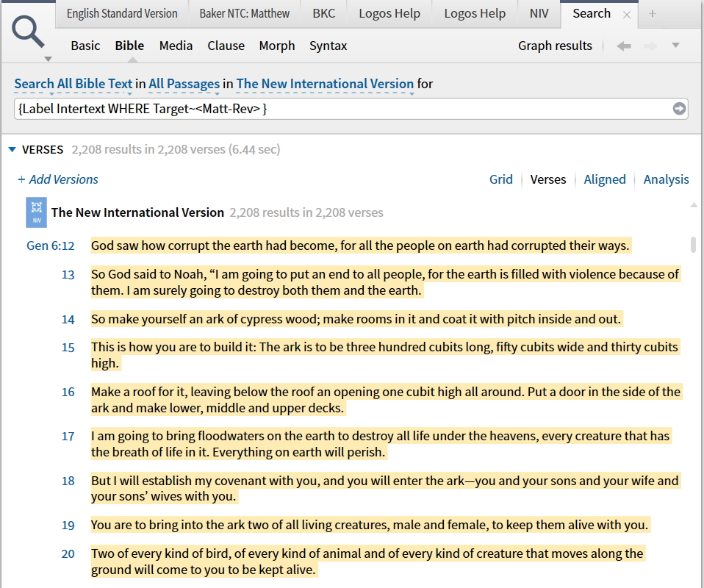Choose the Bible search type

click(x=129, y=46)
